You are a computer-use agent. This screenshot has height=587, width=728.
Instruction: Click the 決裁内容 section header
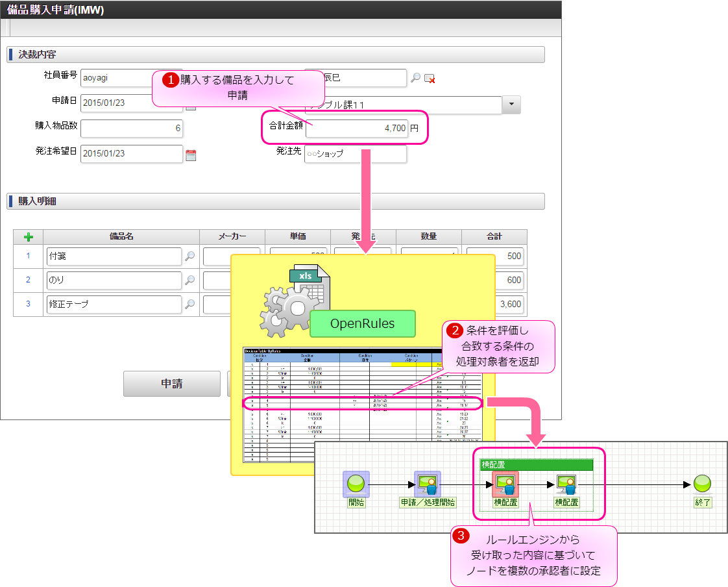[276, 55]
